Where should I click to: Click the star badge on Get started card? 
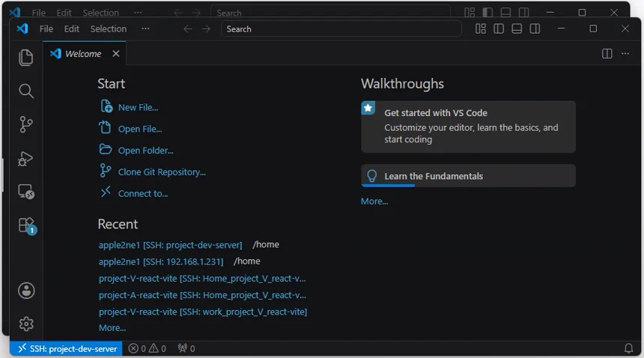(368, 108)
